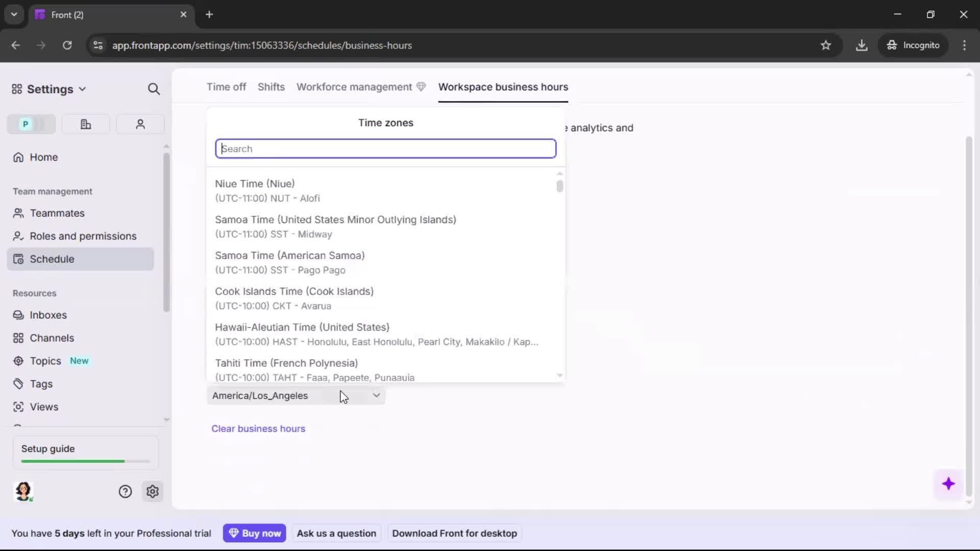Screen dimensions: 980x551
Task: Click the help question mark icon
Action: (125, 491)
